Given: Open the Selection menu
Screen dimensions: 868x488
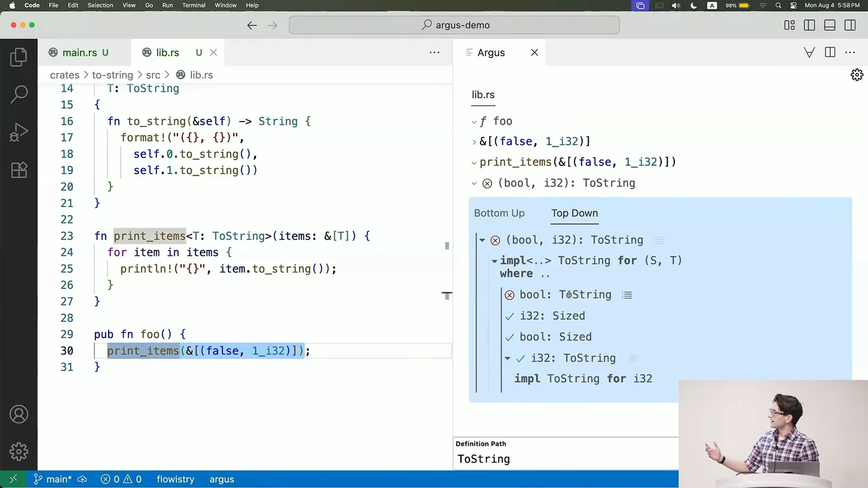Looking at the screenshot, I should (x=100, y=5).
